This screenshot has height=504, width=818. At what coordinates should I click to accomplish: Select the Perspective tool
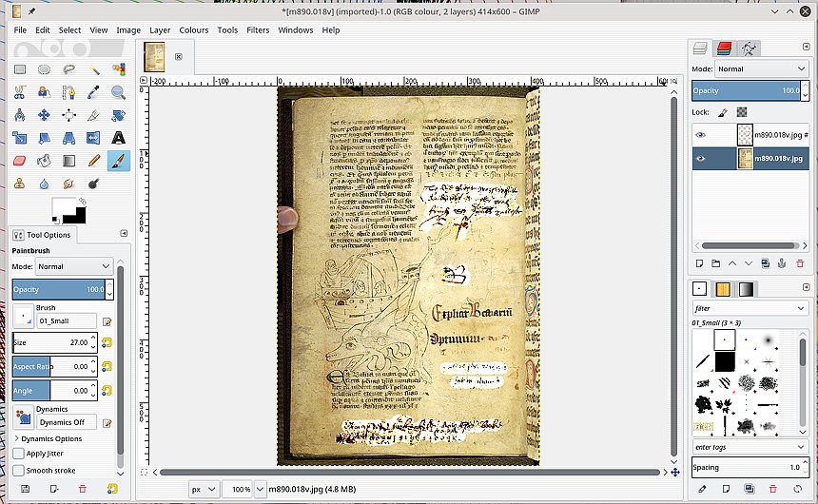coord(68,138)
